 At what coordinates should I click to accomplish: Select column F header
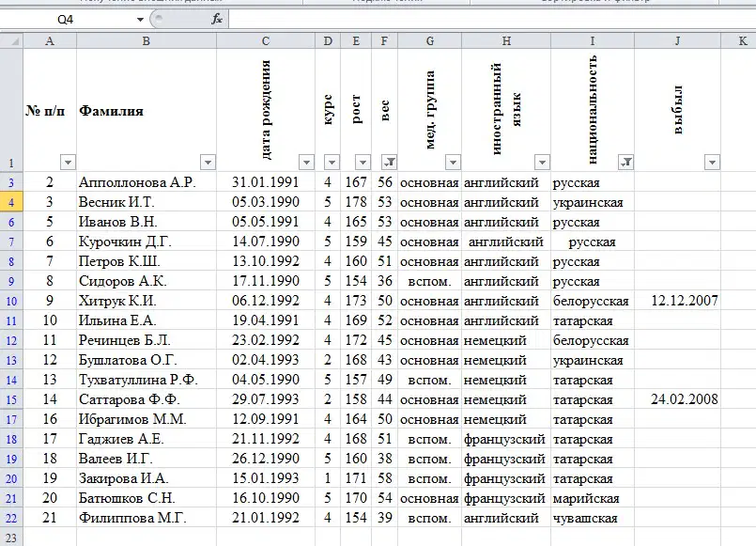[x=384, y=41]
